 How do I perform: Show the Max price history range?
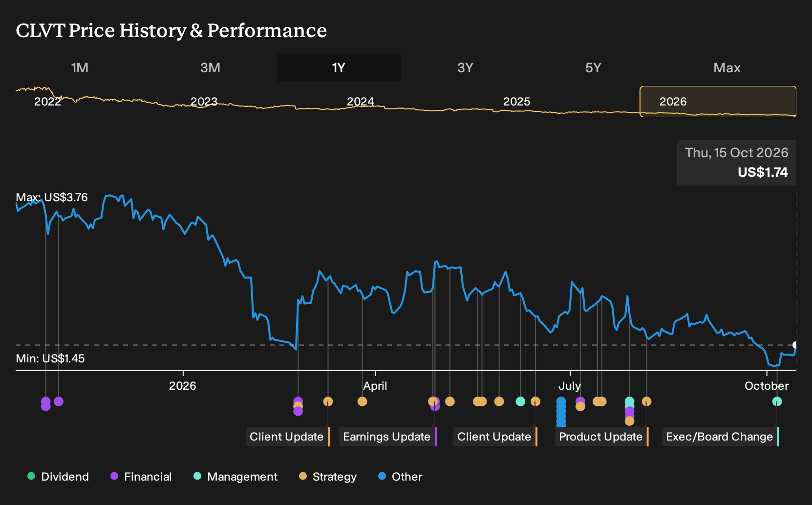pos(727,67)
